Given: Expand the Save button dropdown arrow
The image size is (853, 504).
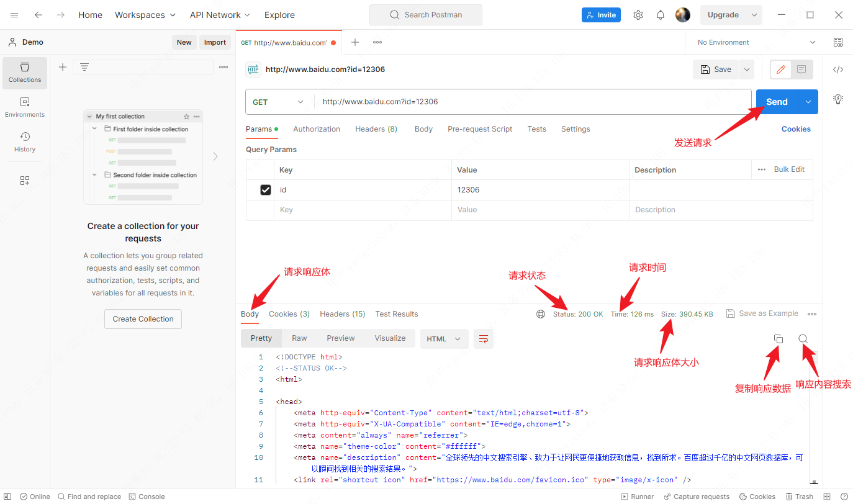Looking at the screenshot, I should [x=746, y=70].
